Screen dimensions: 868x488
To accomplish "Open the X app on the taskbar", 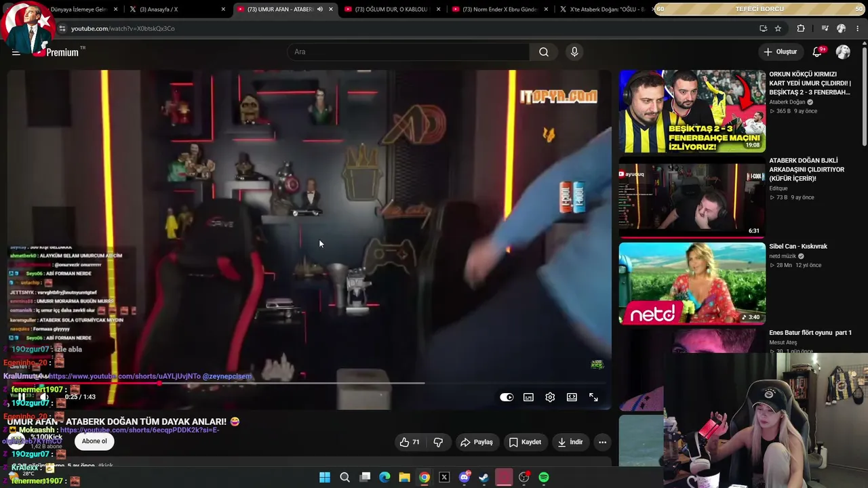I will [444, 478].
